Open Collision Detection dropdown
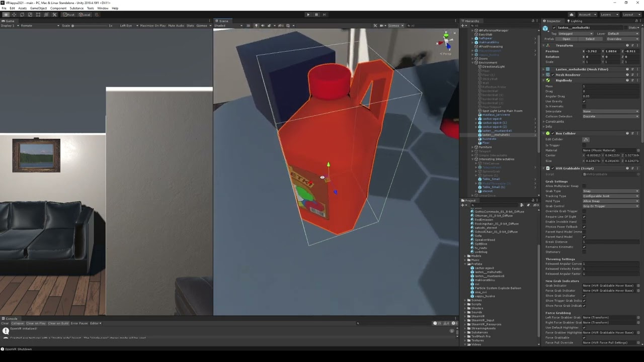The image size is (644, 362). tap(611, 116)
